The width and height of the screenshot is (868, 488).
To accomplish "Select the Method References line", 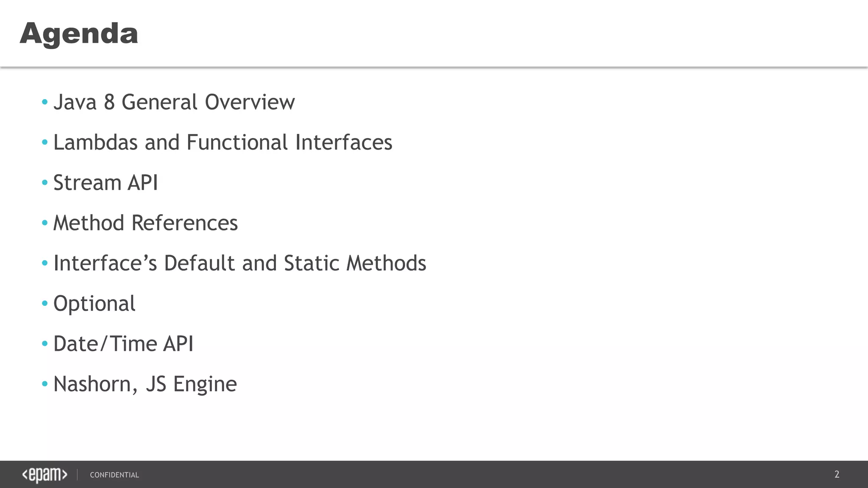I will tap(145, 223).
